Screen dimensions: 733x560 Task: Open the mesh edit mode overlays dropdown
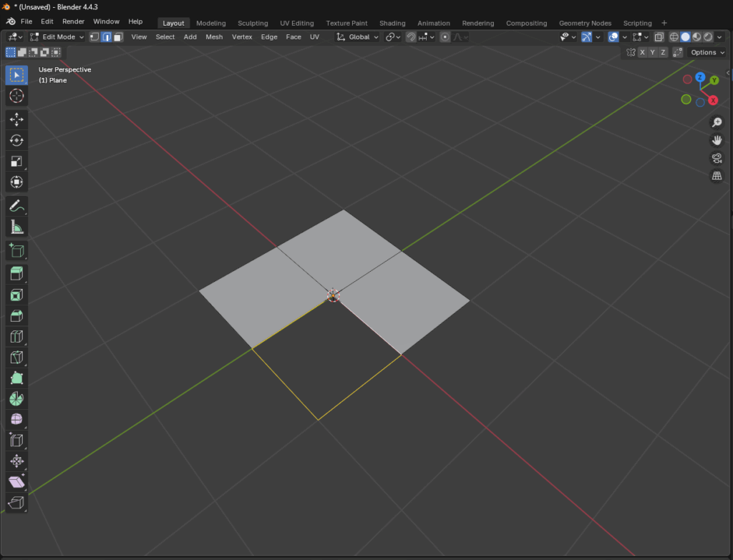[x=641, y=37]
